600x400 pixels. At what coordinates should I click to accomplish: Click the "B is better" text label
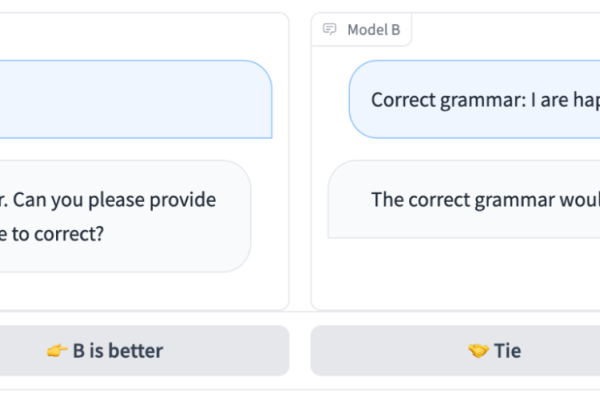click(118, 351)
